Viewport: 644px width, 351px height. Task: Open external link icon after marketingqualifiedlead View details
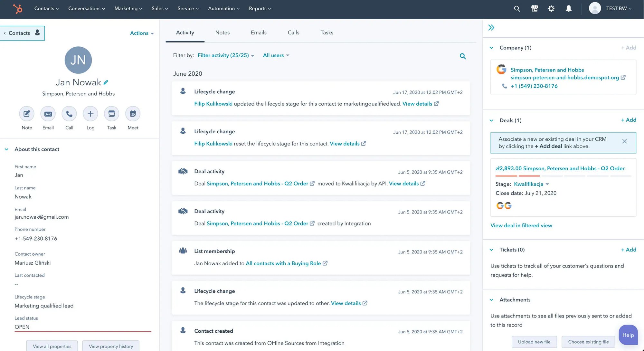tap(436, 104)
